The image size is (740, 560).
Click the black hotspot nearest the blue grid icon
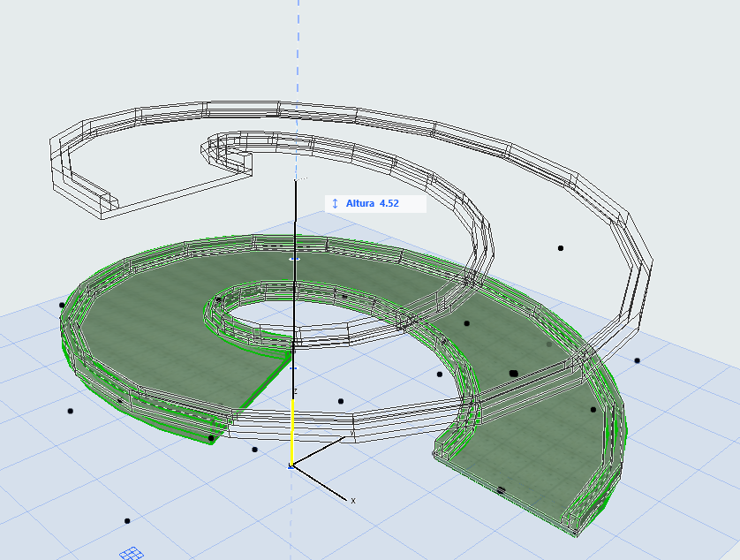point(127,521)
